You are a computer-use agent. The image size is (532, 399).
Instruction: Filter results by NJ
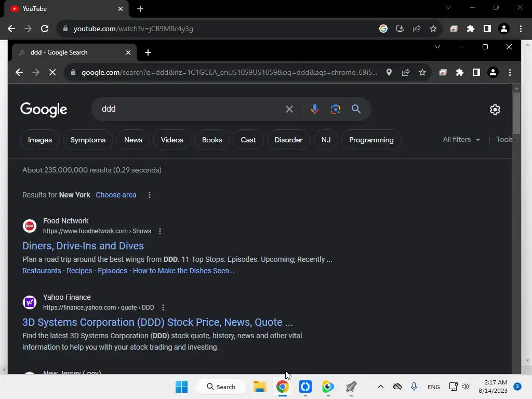pos(326,140)
